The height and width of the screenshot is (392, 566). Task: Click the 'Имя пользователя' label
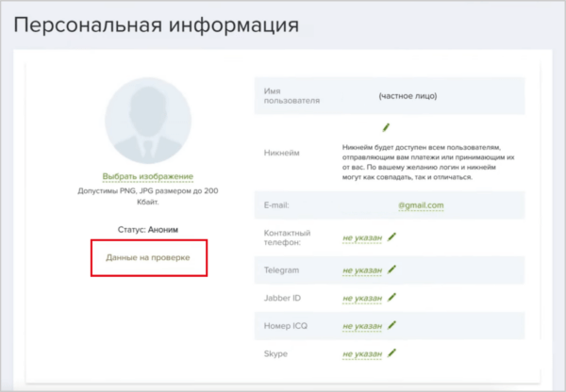coord(291,96)
